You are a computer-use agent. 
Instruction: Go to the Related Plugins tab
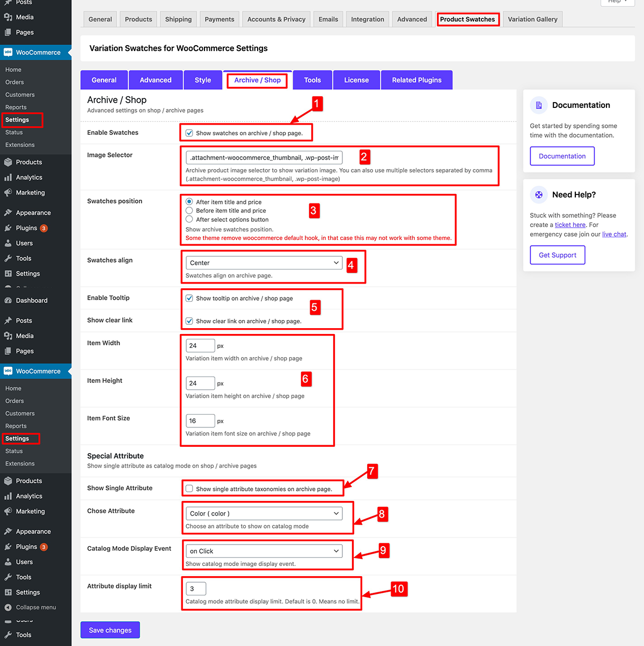pos(417,80)
